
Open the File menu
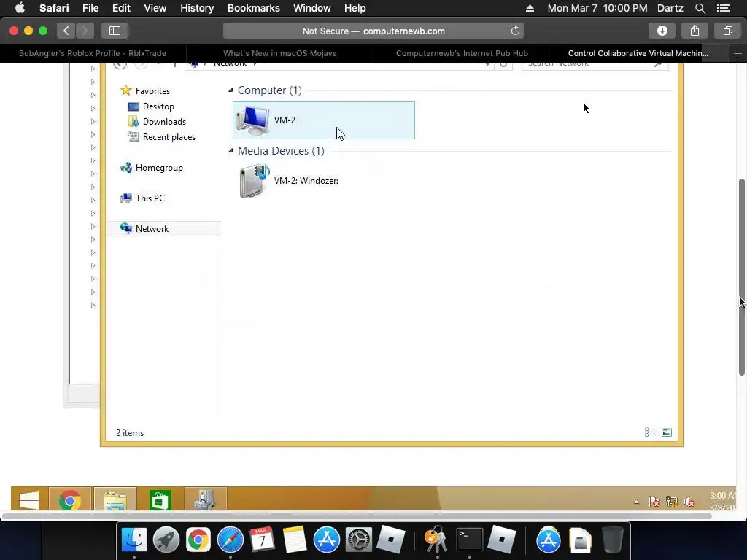[x=90, y=8]
